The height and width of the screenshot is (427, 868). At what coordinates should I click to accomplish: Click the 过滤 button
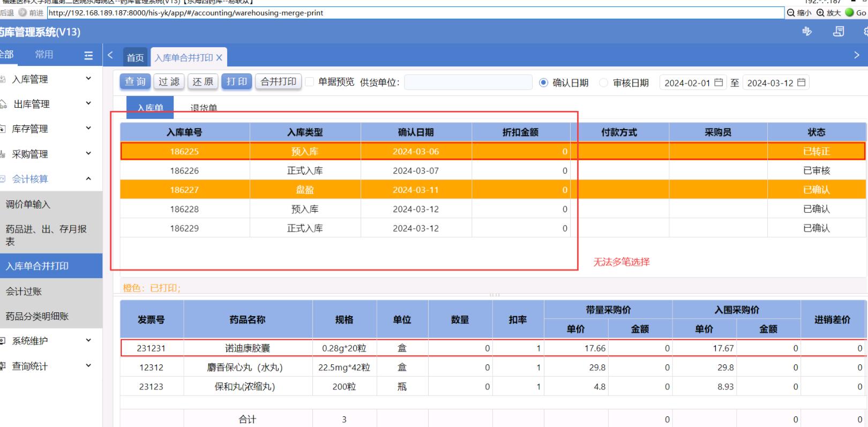(169, 81)
